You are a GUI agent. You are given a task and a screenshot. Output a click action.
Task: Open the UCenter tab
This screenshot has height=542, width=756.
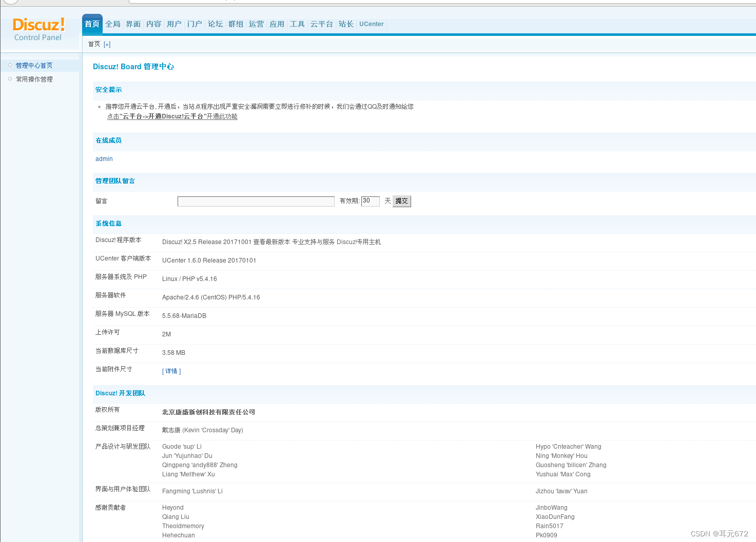[372, 24]
